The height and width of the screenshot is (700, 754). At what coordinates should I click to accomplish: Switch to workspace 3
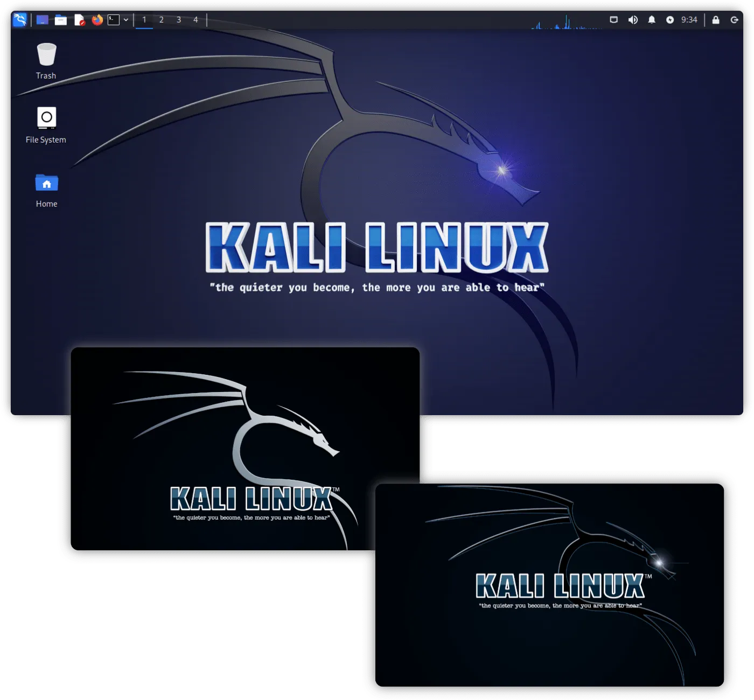click(179, 20)
